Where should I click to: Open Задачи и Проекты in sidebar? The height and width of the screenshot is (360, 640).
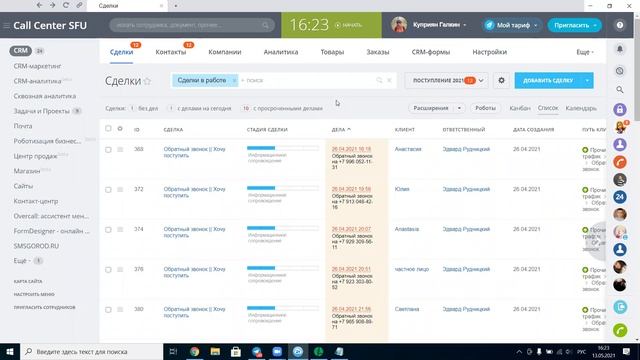(42, 111)
